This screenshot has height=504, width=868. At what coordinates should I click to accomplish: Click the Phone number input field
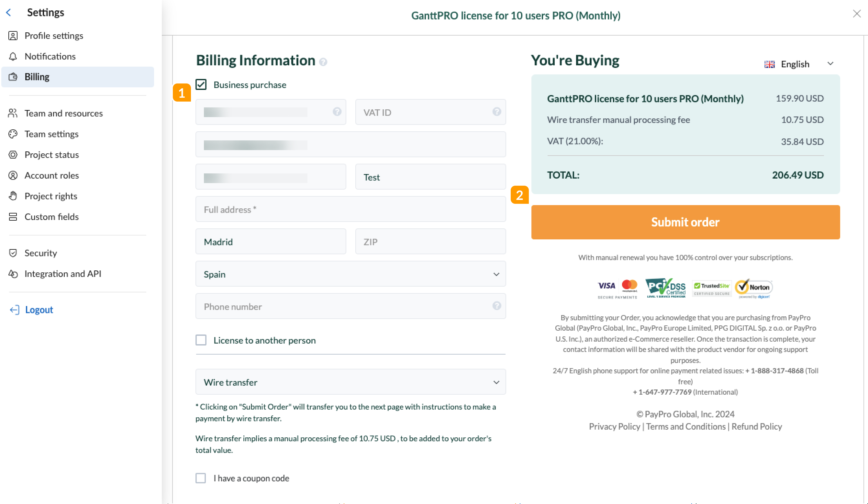tap(351, 306)
